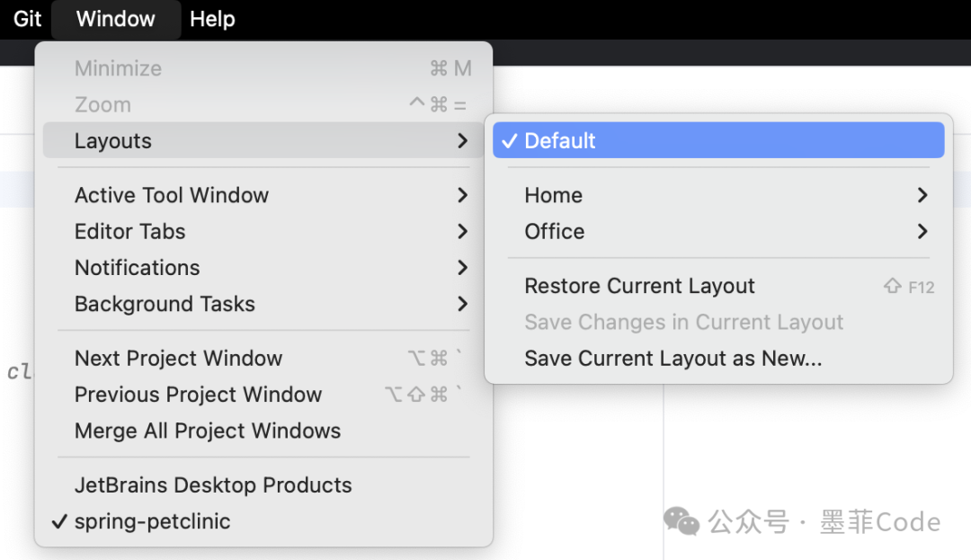971x560 pixels.
Task: Switch to the spring-petclinic project window
Action: (152, 521)
